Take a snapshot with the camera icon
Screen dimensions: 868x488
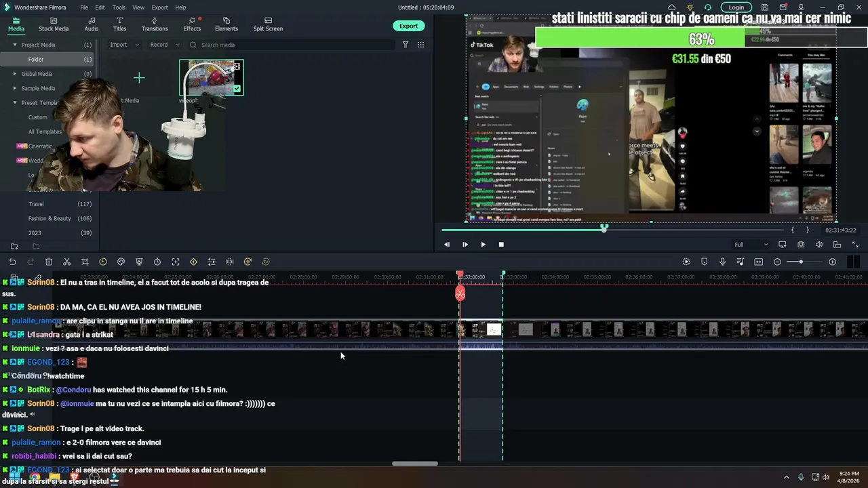point(801,245)
